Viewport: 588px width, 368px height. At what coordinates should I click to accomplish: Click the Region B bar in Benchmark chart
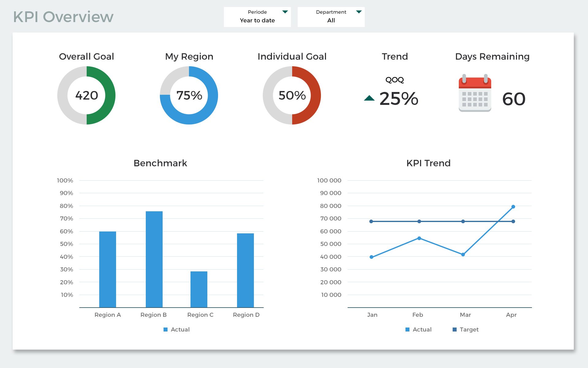154,259
